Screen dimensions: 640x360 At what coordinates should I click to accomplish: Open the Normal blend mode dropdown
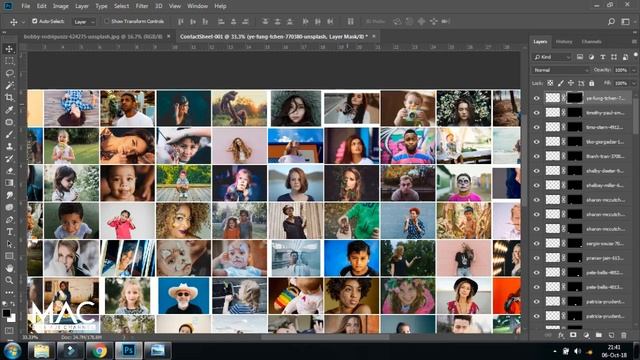pos(561,70)
